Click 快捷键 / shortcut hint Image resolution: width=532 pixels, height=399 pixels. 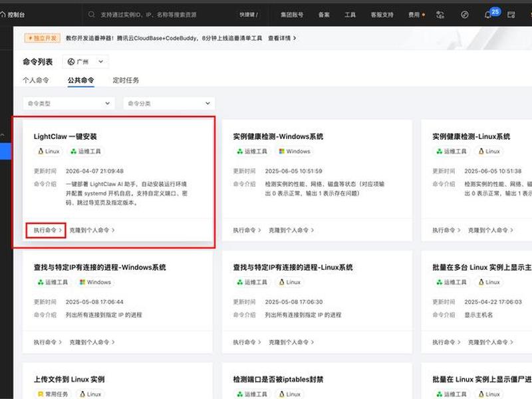coord(249,15)
